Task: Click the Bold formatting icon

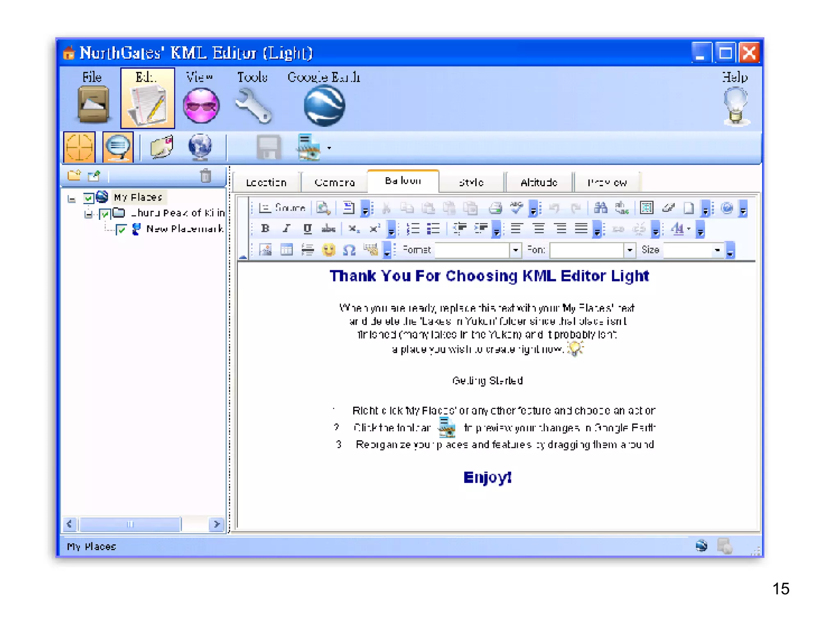Action: tap(265, 228)
